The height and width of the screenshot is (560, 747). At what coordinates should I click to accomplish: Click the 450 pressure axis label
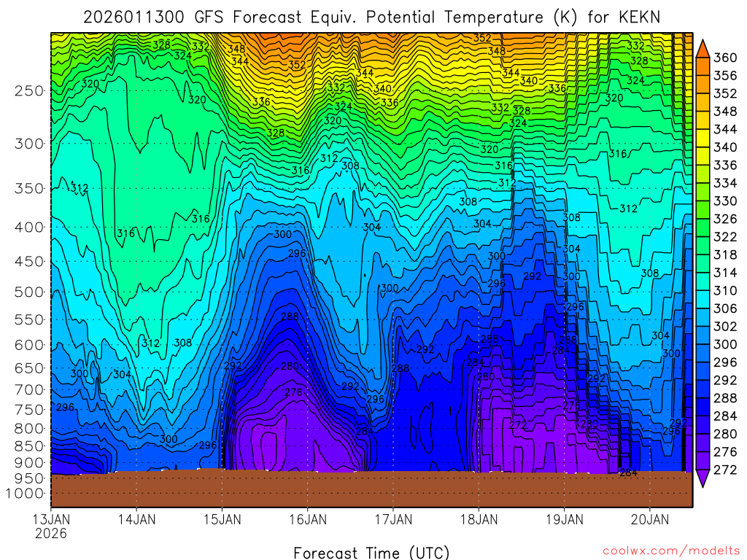[29, 262]
